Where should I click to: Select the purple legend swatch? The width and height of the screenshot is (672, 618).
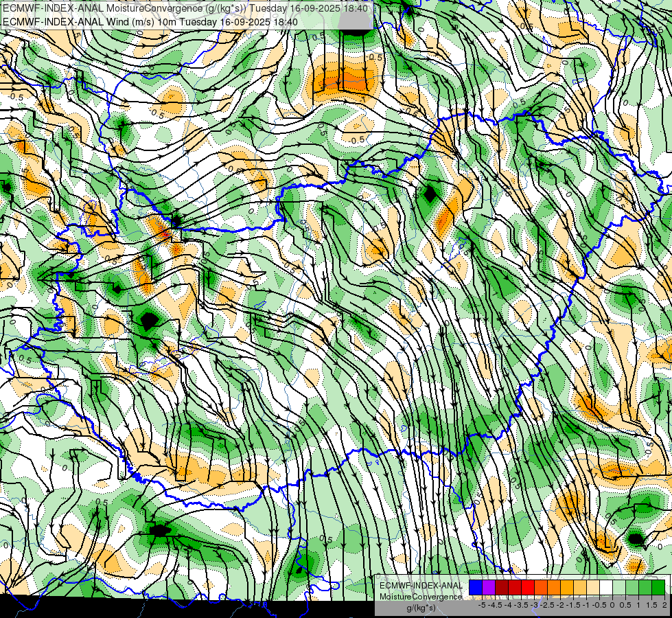click(489, 587)
